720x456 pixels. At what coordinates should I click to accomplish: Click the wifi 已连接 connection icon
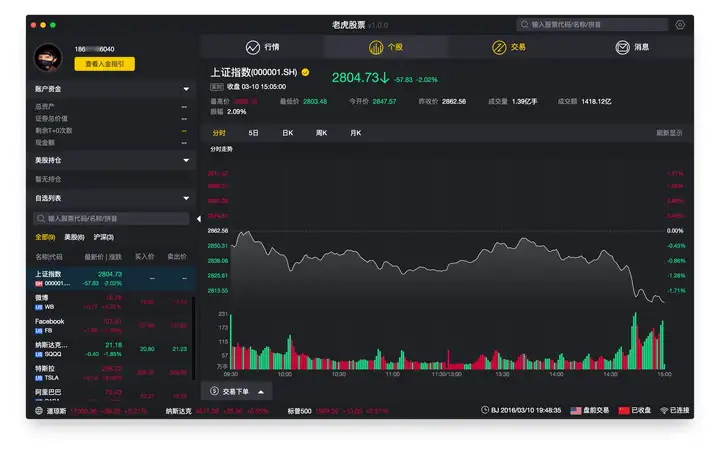click(x=664, y=411)
